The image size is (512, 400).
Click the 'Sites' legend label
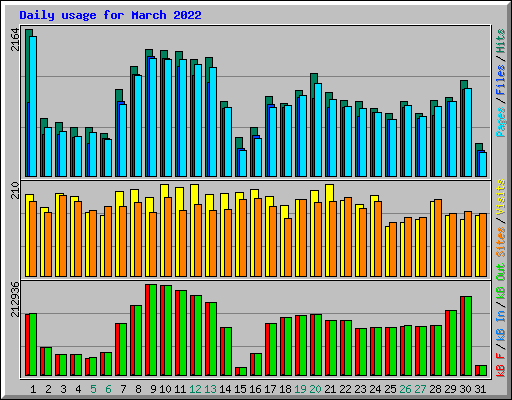(x=501, y=242)
